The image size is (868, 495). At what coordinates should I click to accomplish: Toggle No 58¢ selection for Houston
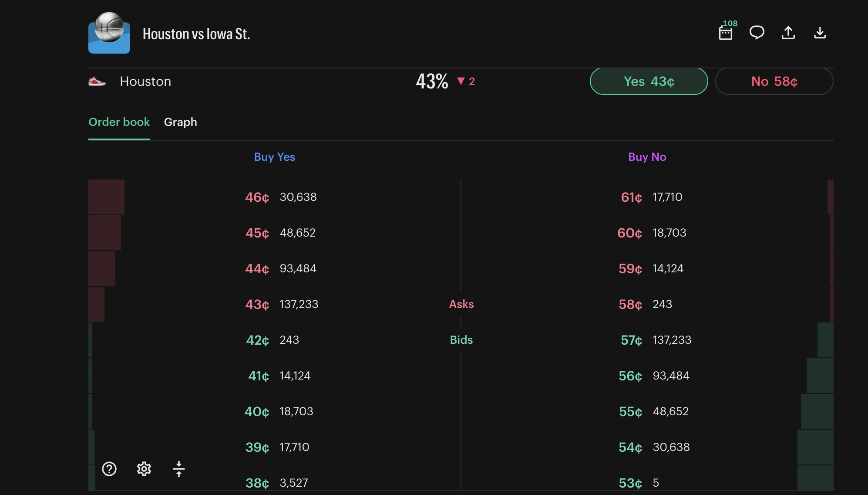(774, 81)
